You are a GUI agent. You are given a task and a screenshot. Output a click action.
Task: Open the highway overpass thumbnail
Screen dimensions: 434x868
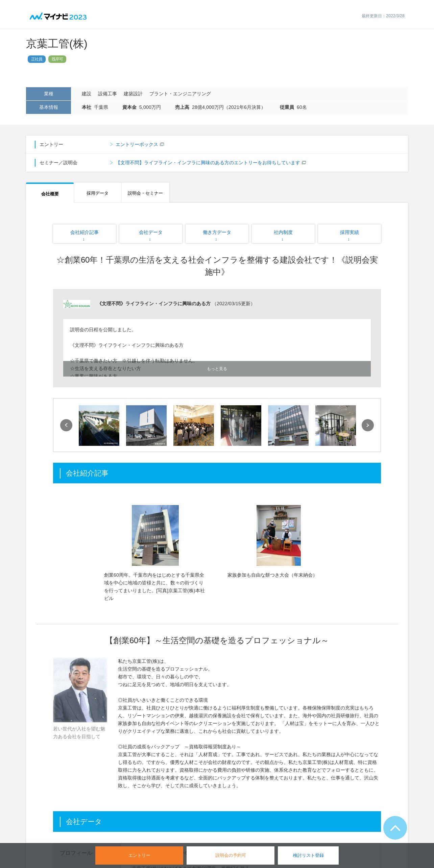99,426
